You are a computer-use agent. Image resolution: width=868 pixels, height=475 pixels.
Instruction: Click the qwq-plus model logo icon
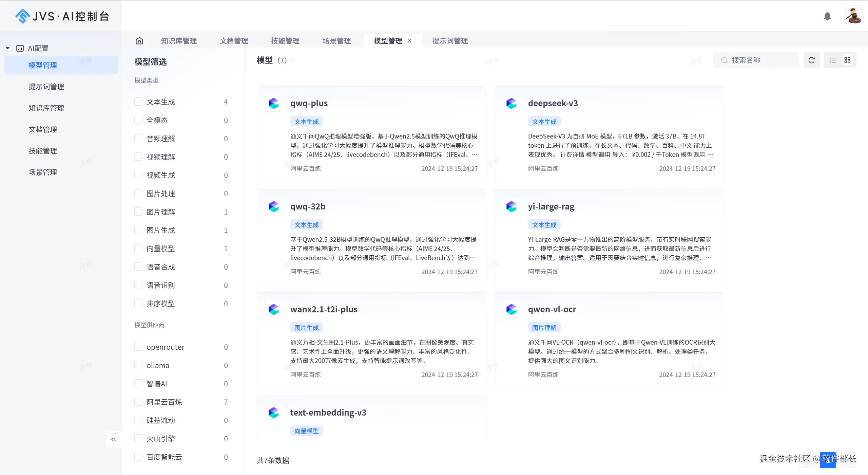coord(274,103)
